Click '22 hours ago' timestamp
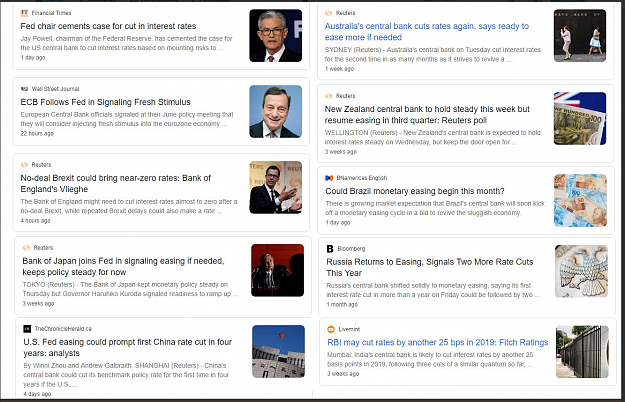This screenshot has width=625, height=402. (x=37, y=133)
